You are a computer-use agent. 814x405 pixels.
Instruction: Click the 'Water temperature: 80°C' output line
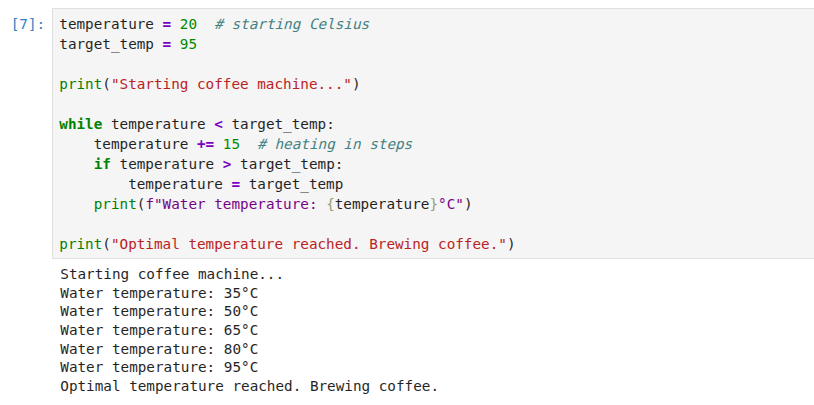(x=159, y=349)
